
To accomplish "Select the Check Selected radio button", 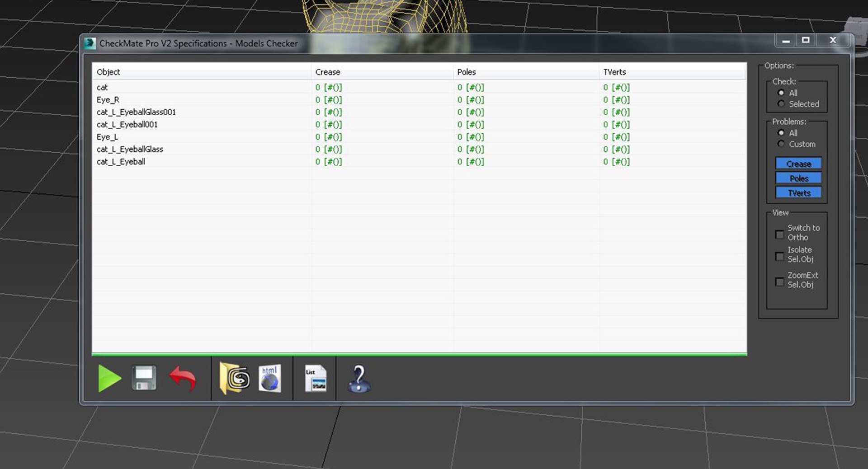I will coord(781,104).
